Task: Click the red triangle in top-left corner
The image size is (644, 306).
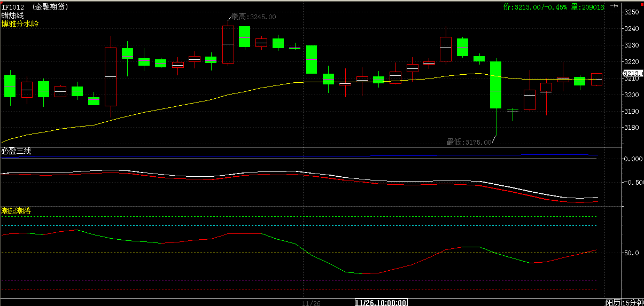Action: pos(2,2)
